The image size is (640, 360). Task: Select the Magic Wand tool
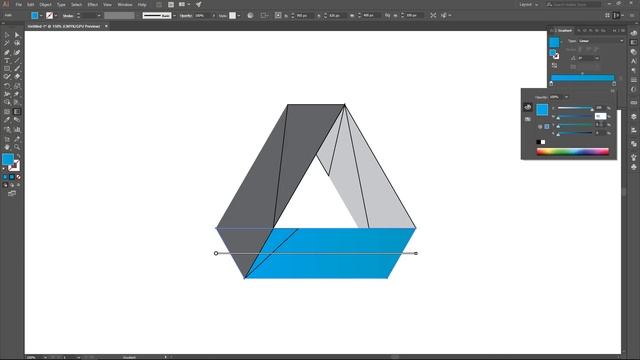(7, 43)
